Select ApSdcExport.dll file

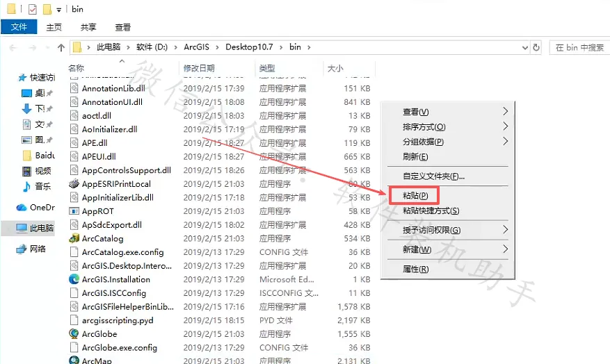[x=112, y=224]
